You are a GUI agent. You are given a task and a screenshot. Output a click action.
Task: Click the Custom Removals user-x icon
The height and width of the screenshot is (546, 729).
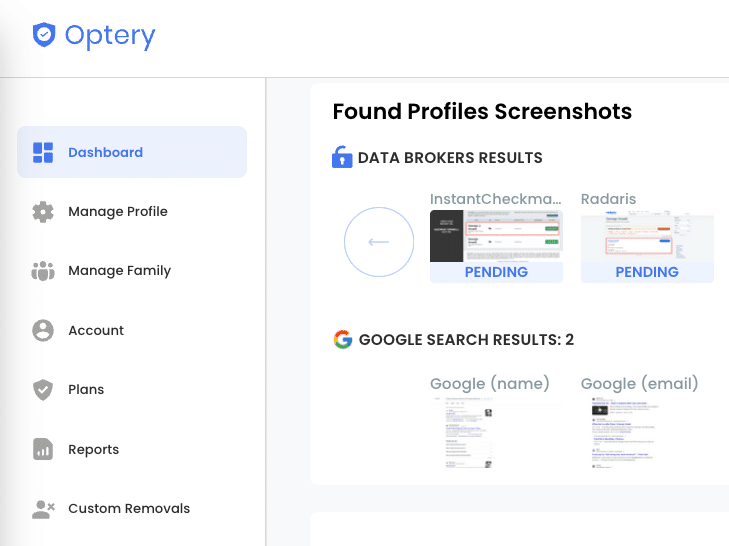click(43, 509)
